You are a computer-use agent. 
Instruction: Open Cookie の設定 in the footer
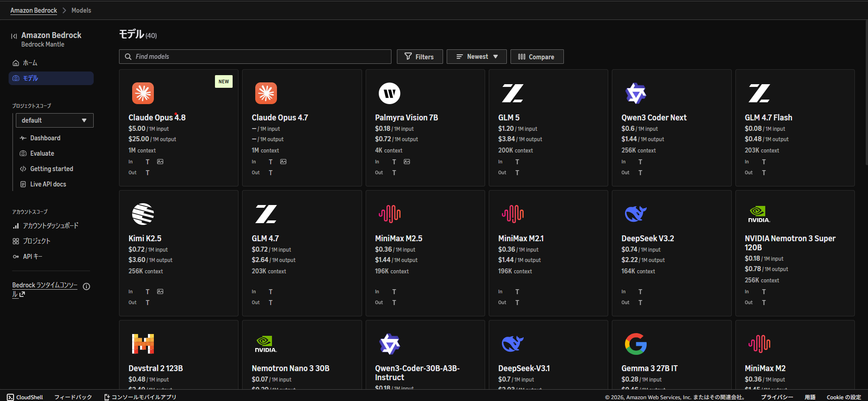click(x=844, y=397)
